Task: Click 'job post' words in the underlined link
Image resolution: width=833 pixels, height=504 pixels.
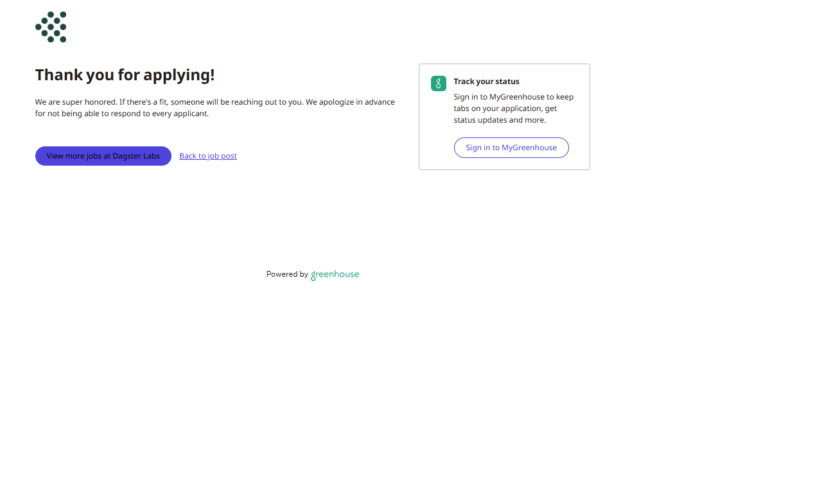Action: 222,156
